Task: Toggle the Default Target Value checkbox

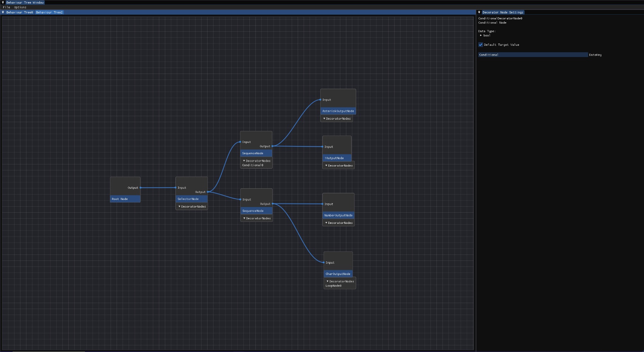Action: tap(481, 45)
